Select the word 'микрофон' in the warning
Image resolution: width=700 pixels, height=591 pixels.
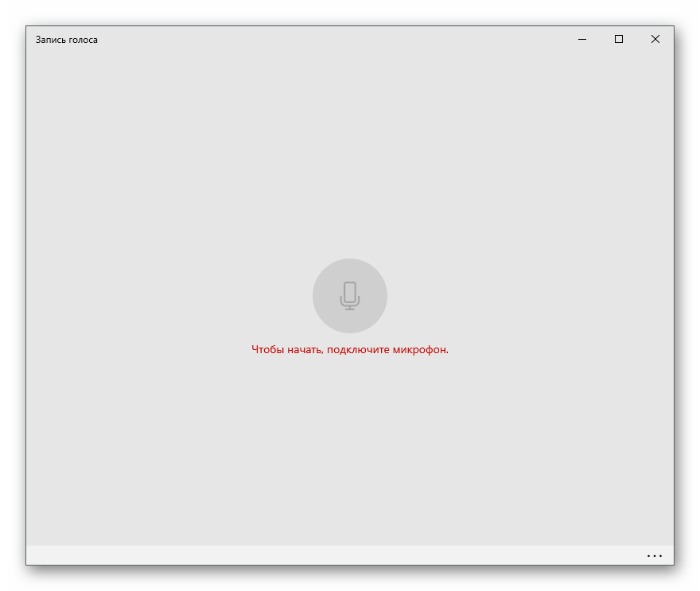coord(419,349)
